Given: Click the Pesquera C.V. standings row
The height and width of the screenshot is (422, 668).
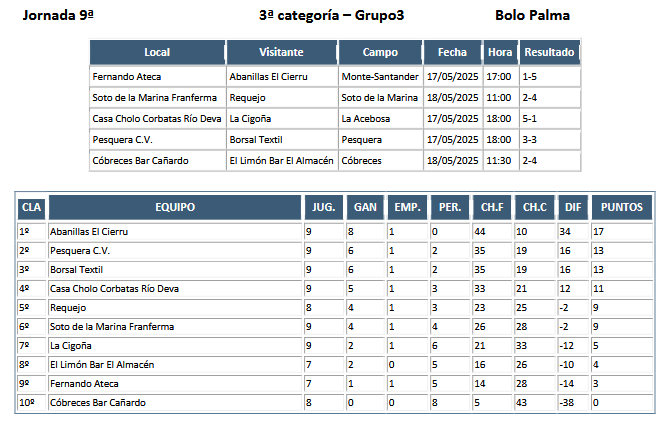Looking at the screenshot, I should [x=335, y=250].
